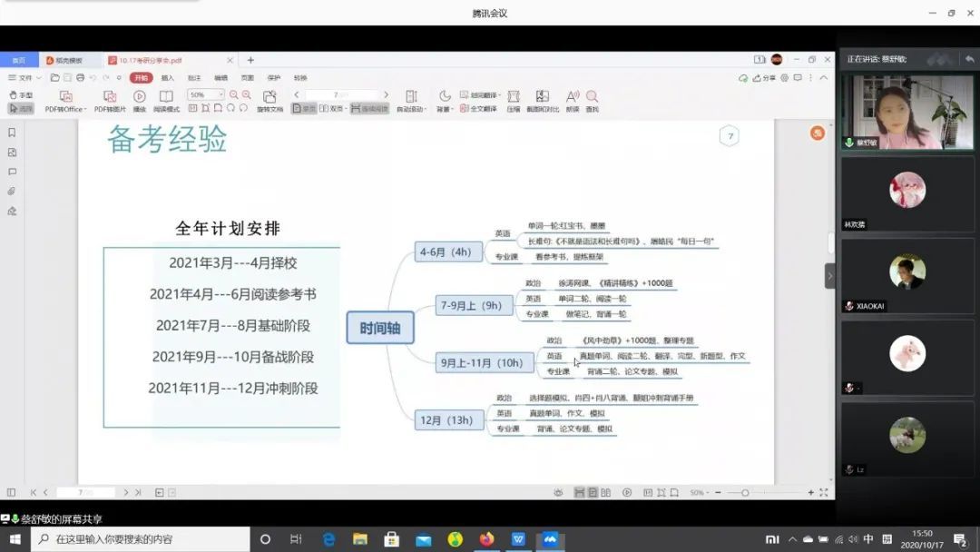Click the bookmark icon in left sidebar
980x552 pixels.
pyautogui.click(x=12, y=133)
